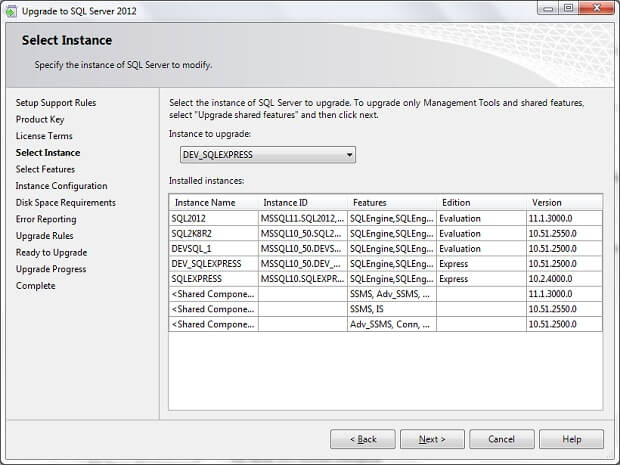This screenshot has height=465, width=620.
Task: Sort by Edition column header
Action: click(481, 202)
